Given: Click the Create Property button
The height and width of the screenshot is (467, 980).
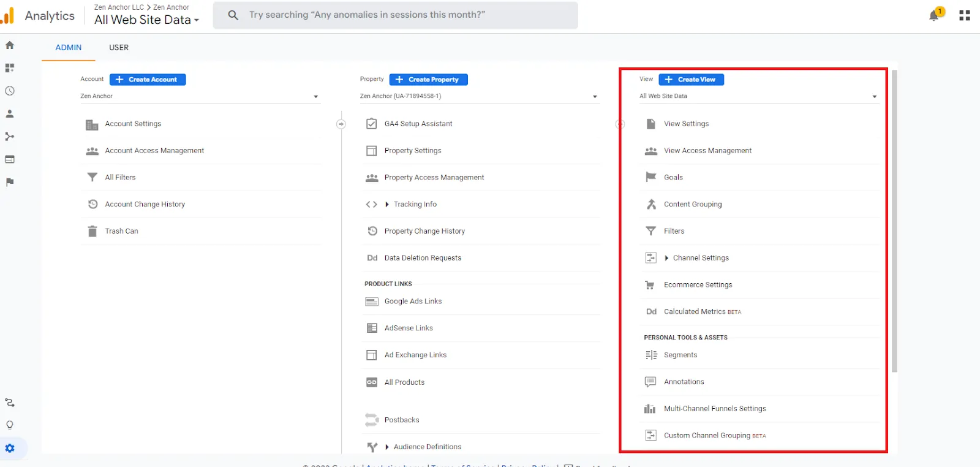Looking at the screenshot, I should tap(429, 80).
